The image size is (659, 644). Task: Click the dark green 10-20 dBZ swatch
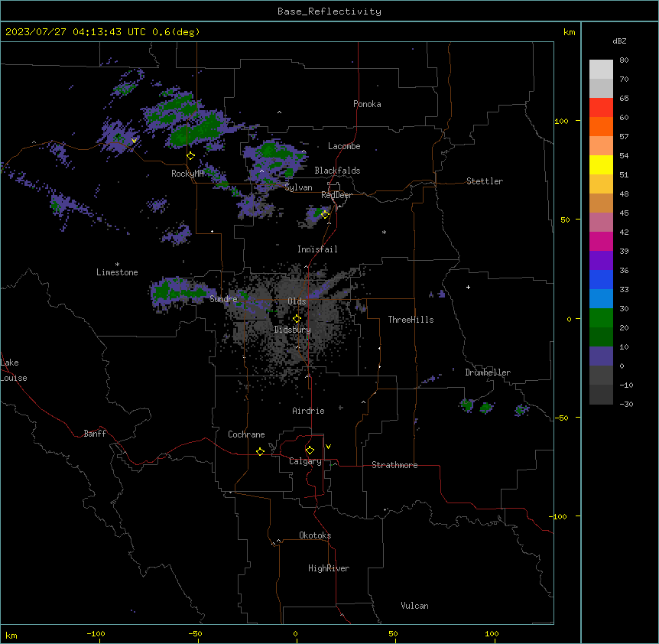[601, 337]
